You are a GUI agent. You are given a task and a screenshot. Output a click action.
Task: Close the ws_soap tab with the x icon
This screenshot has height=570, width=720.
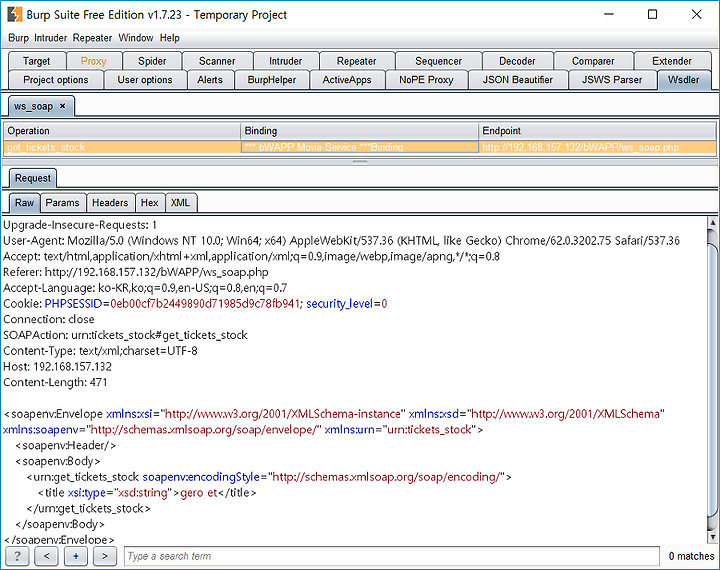62,106
